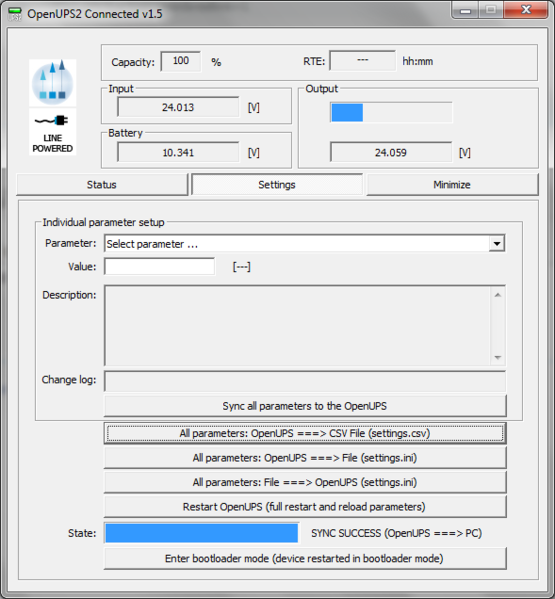The width and height of the screenshot is (555, 599).
Task: Click the blue arrows UPS status icon
Action: click(52, 82)
